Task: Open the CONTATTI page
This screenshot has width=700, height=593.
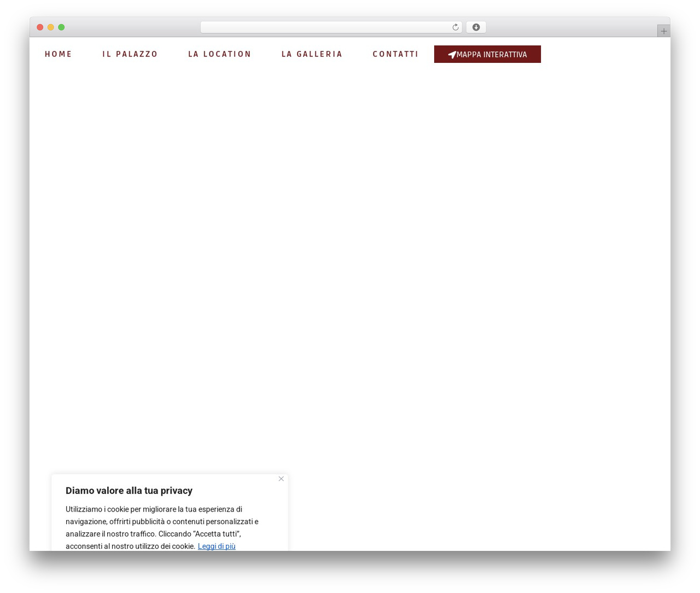Action: click(395, 54)
